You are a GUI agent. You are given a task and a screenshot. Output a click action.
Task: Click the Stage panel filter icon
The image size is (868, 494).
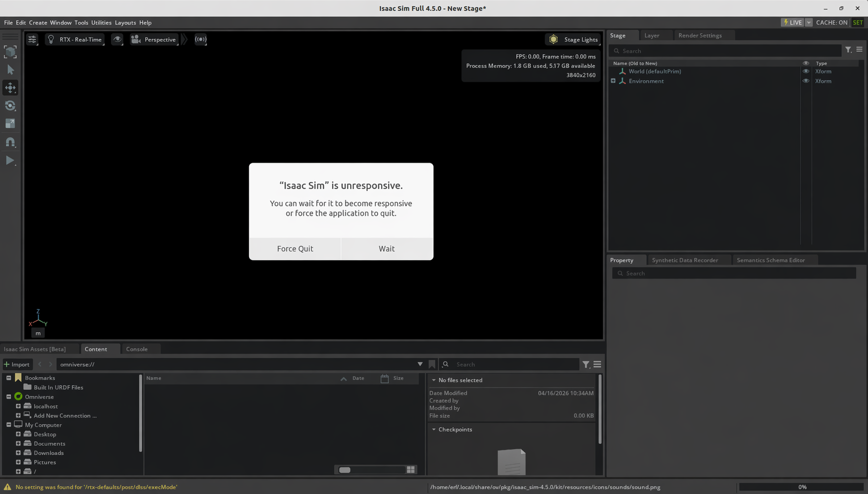pyautogui.click(x=848, y=50)
